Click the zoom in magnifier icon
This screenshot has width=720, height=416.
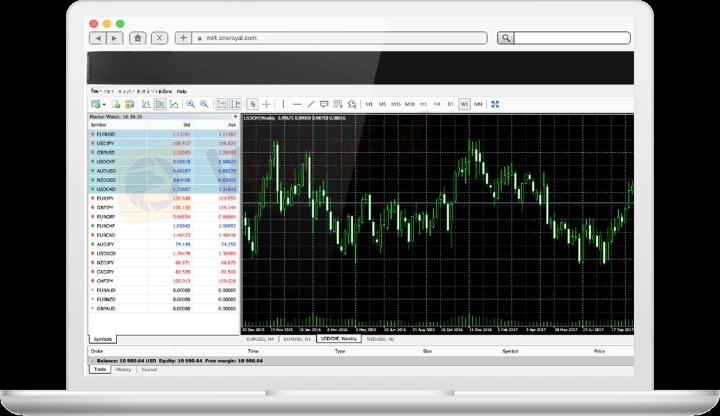pos(191,104)
